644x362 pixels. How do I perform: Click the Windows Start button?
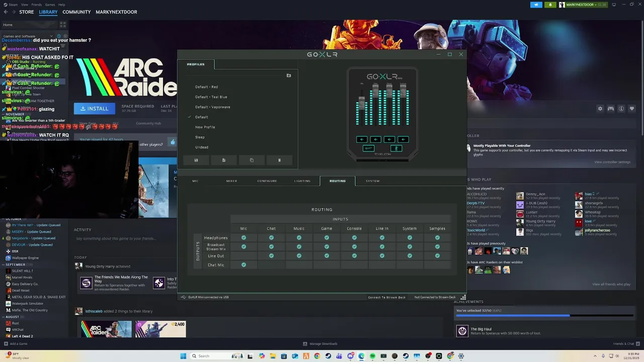pyautogui.click(x=183, y=356)
